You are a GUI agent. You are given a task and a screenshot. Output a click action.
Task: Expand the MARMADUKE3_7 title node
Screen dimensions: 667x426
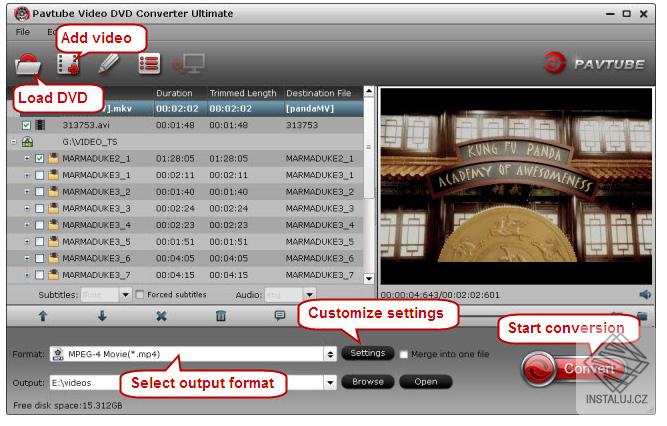pos(27,275)
